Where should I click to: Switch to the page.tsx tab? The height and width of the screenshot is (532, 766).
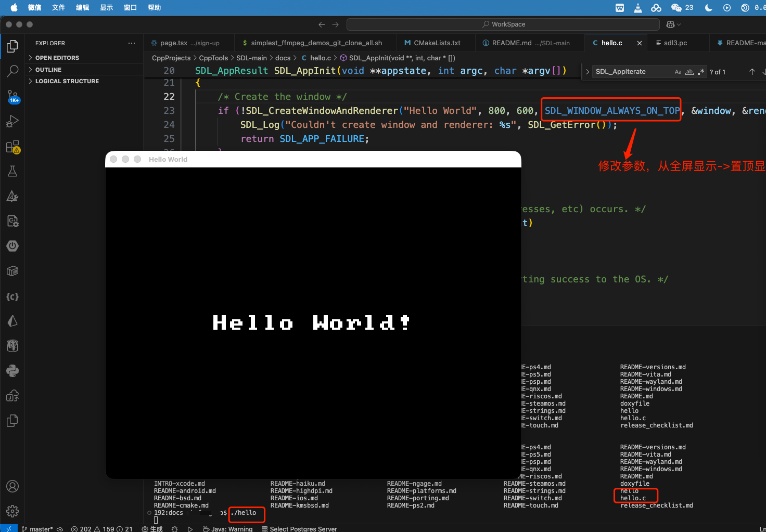[189, 43]
